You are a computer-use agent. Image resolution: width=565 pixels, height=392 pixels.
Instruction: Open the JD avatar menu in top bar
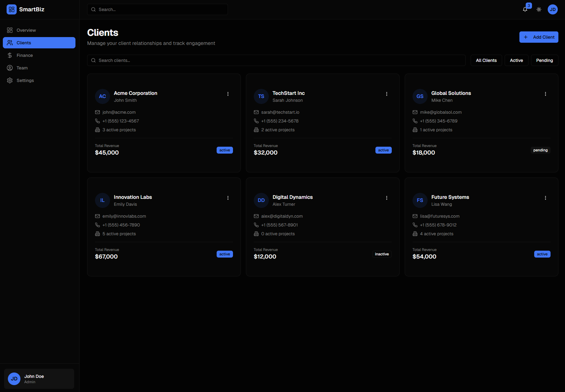point(553,9)
